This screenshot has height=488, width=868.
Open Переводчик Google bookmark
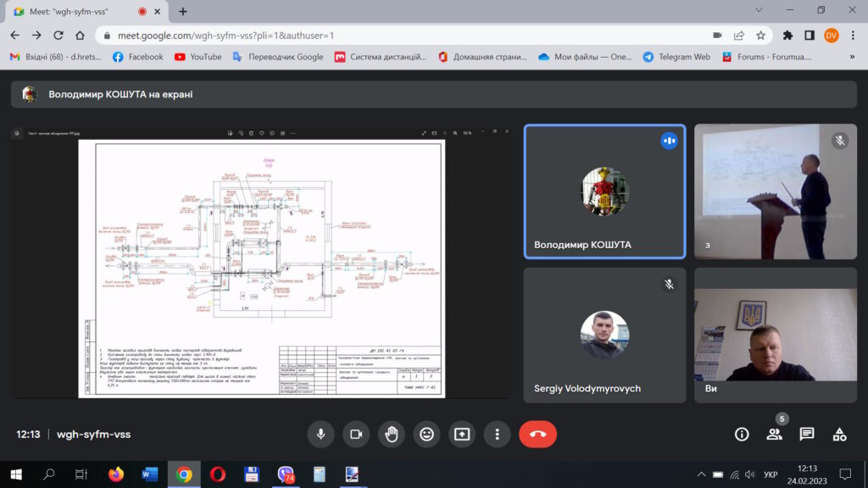[278, 57]
